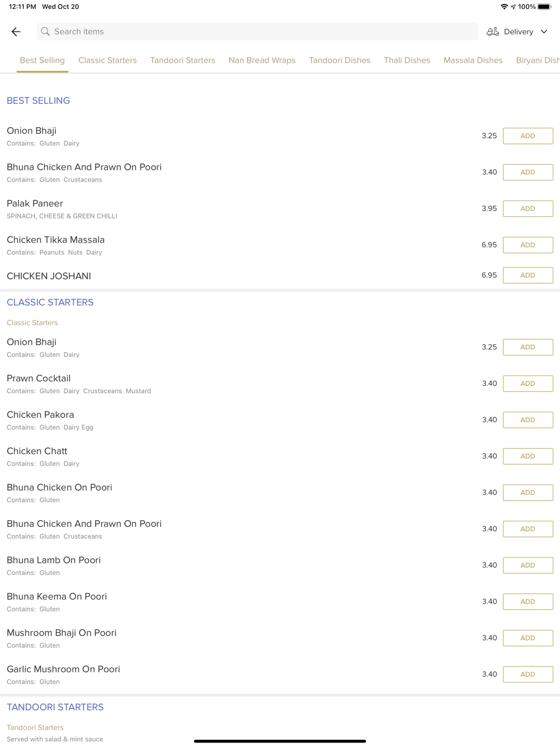This screenshot has height=747, width=560.
Task: Add Garlic Mushroom On Poori
Action: click(528, 674)
